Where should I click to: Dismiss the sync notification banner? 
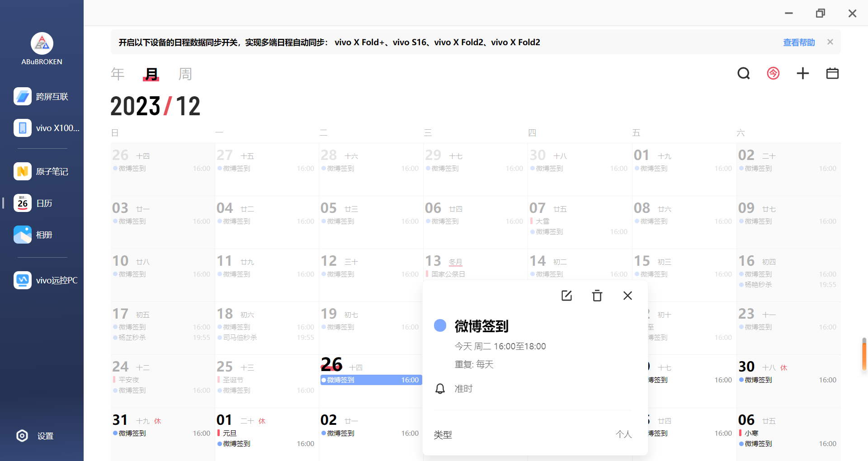(x=830, y=42)
